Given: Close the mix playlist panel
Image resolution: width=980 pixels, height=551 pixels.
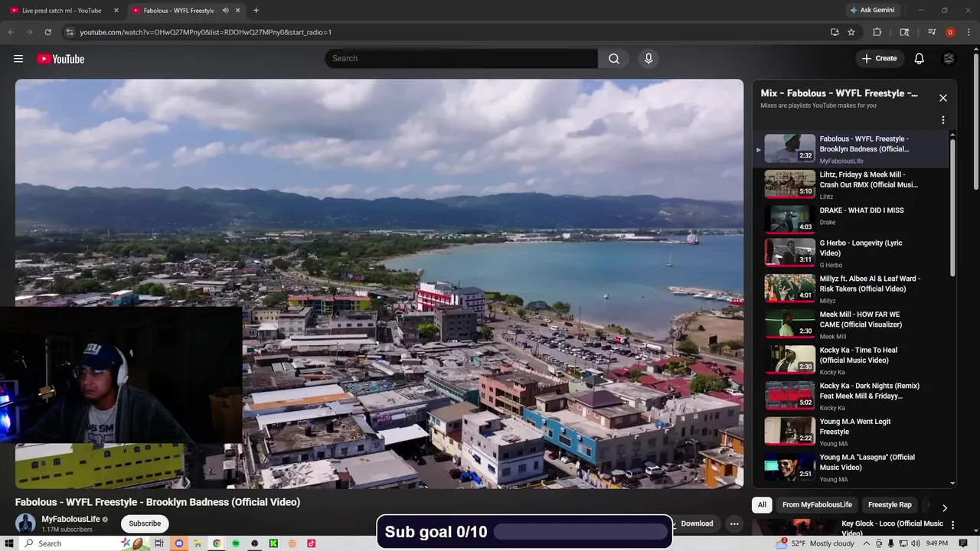Looking at the screenshot, I should click(943, 98).
